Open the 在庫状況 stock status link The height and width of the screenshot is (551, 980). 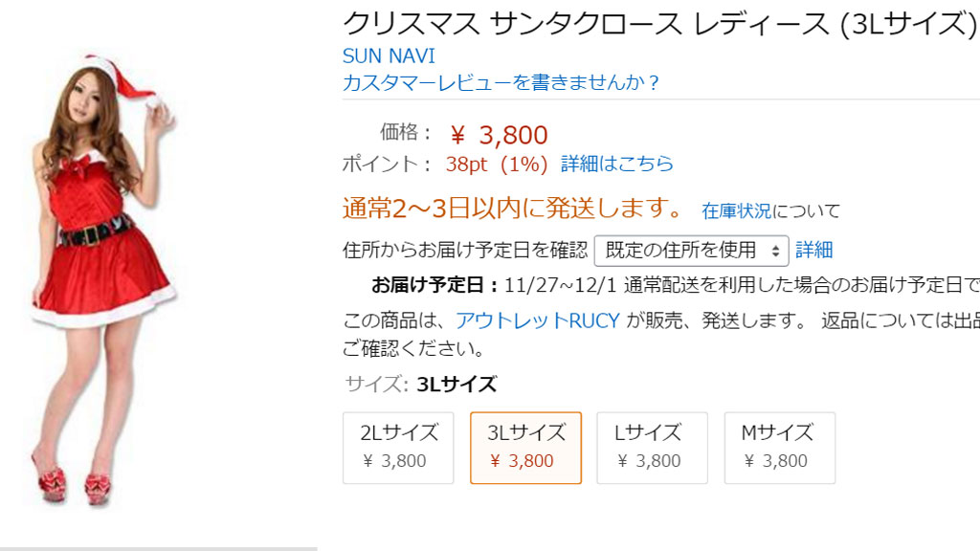click(736, 211)
